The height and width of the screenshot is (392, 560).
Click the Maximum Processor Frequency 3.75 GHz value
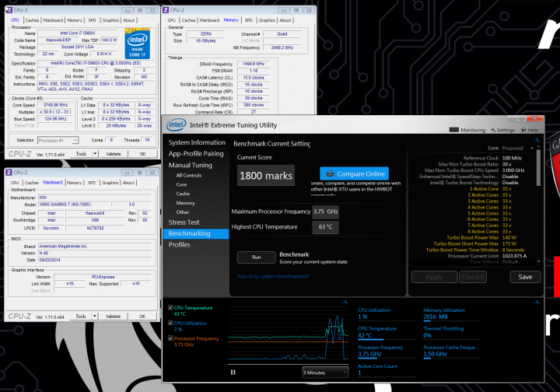(x=325, y=212)
